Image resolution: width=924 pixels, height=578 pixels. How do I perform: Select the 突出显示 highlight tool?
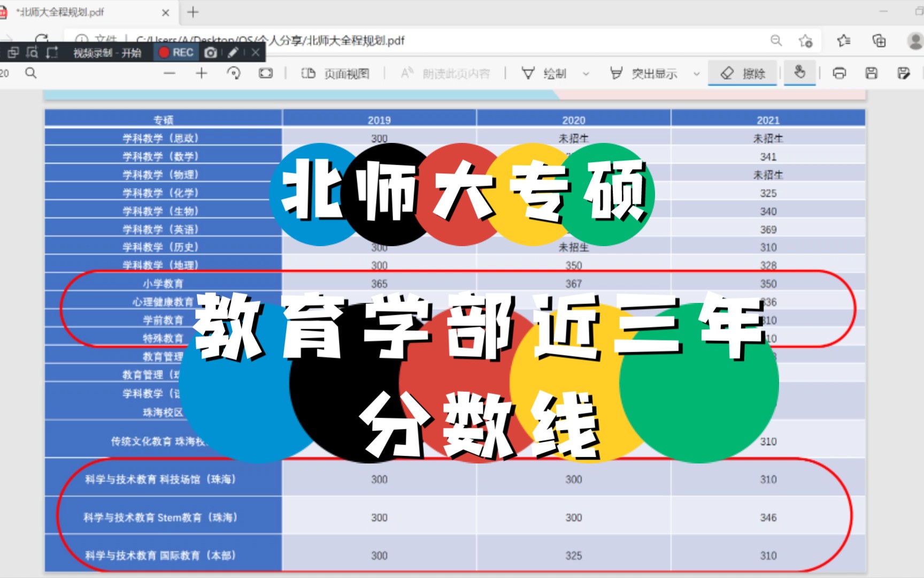pos(644,73)
